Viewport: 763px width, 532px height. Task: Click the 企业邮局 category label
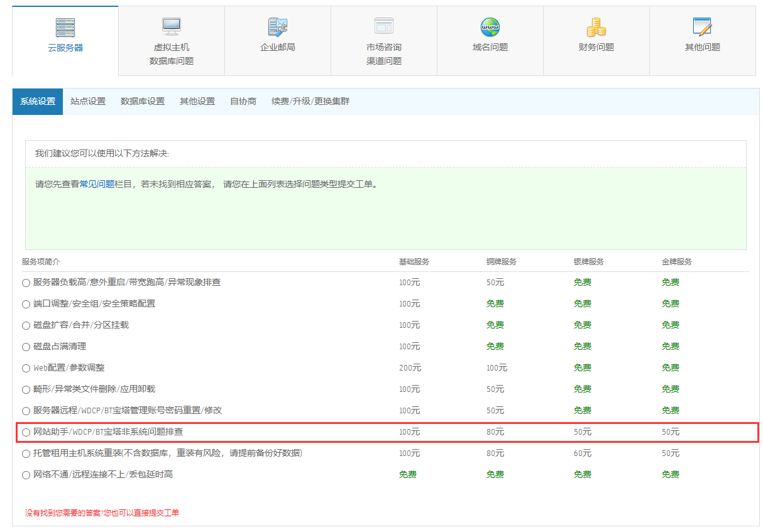point(278,48)
